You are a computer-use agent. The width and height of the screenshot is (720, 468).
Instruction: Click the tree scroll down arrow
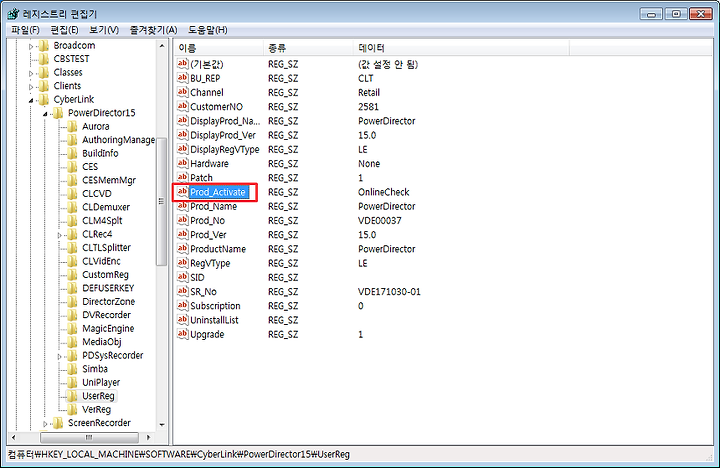coord(162,425)
